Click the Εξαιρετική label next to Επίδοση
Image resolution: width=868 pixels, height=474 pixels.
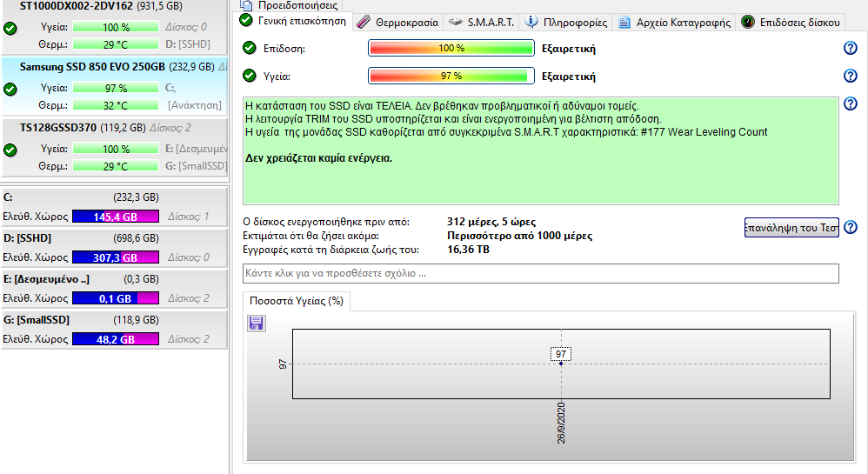[x=569, y=49]
